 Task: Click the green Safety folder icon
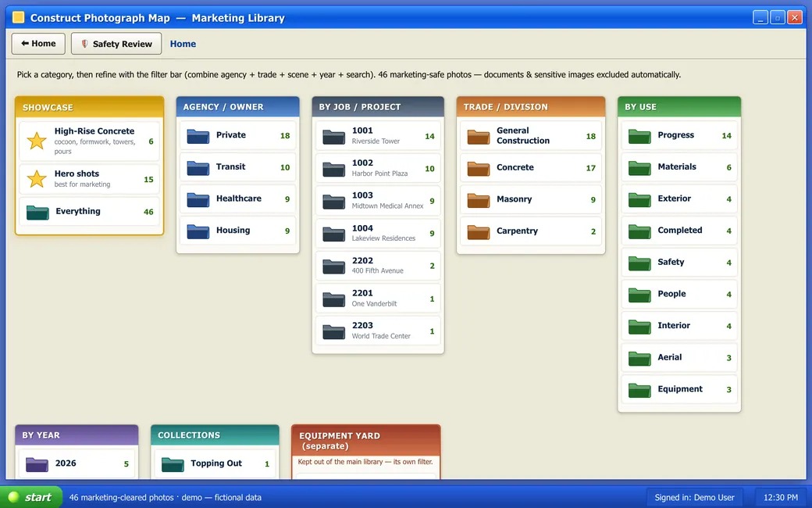tap(639, 263)
